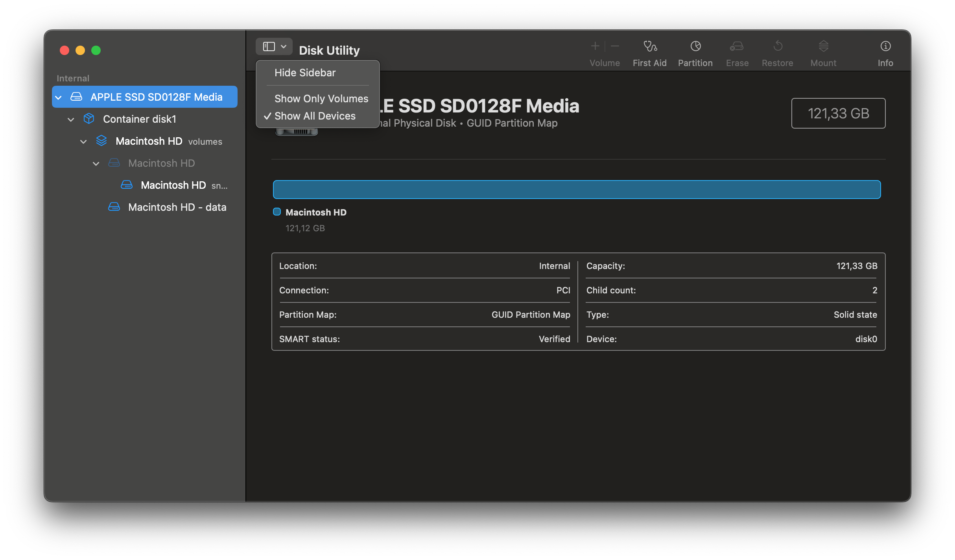Screen dimensions: 955x560
Task: Click the remove volume minus icon
Action: click(615, 46)
